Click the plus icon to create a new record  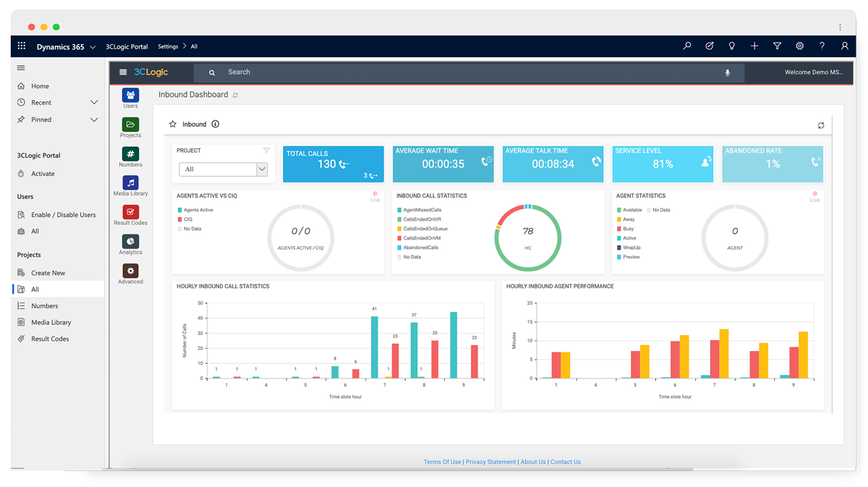tap(754, 46)
